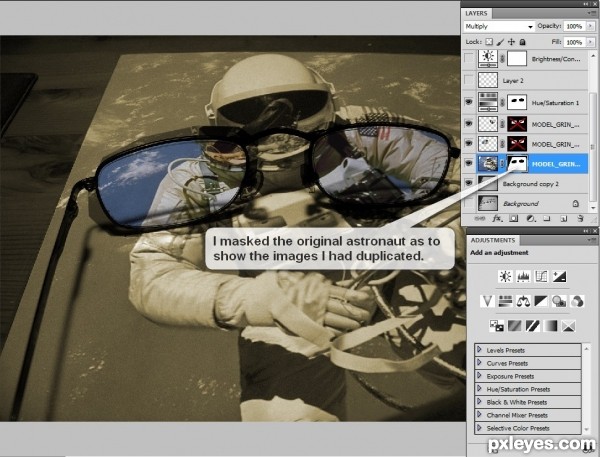Toggle Lock Transparent Pixels
Image resolution: width=600 pixels, height=457 pixels.
click(x=489, y=42)
